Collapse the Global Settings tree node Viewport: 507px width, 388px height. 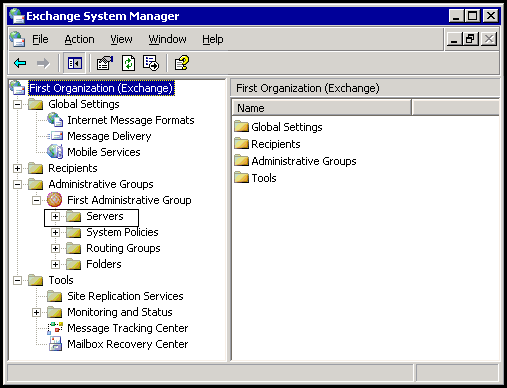(x=17, y=104)
